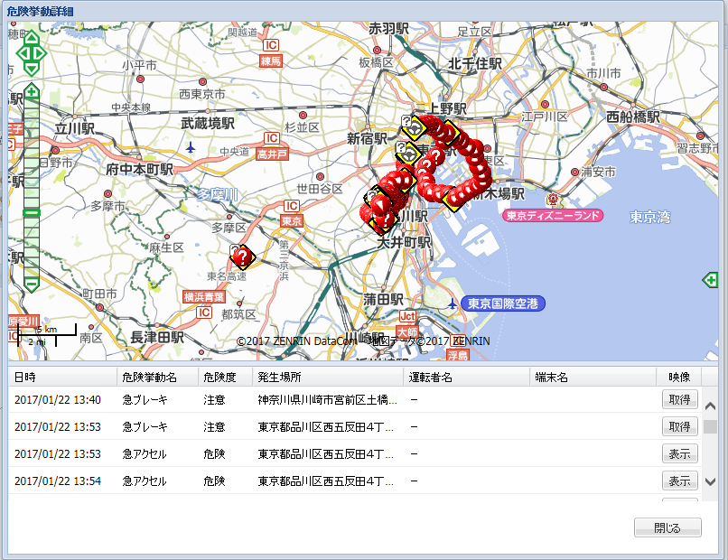Select 急アクセル in the 13:54 row
The image size is (728, 560).
point(145,481)
